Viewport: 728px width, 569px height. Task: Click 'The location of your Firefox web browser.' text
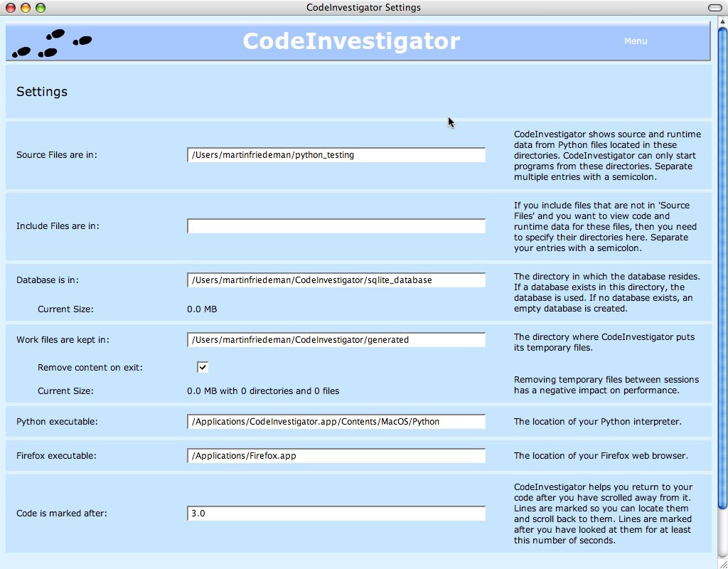tap(601, 456)
